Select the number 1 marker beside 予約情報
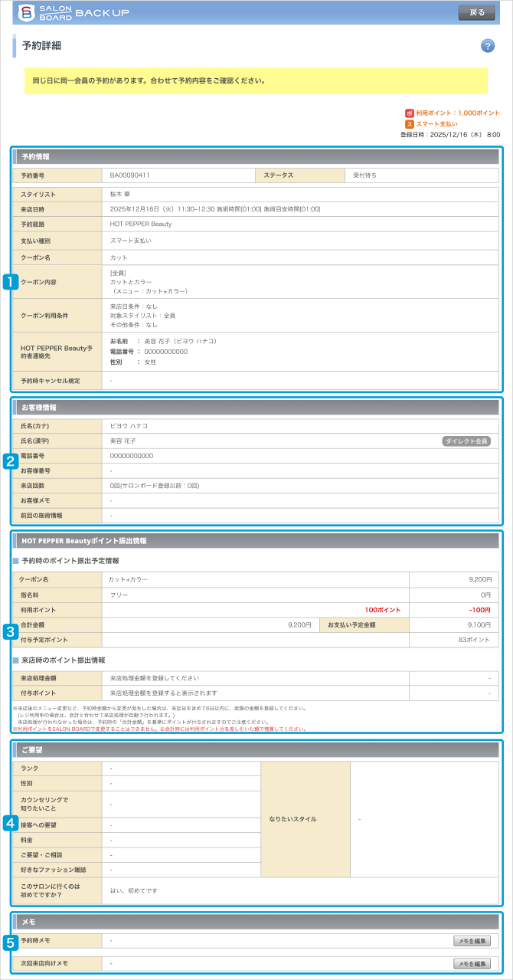Image resolution: width=513 pixels, height=980 pixels. click(x=10, y=281)
